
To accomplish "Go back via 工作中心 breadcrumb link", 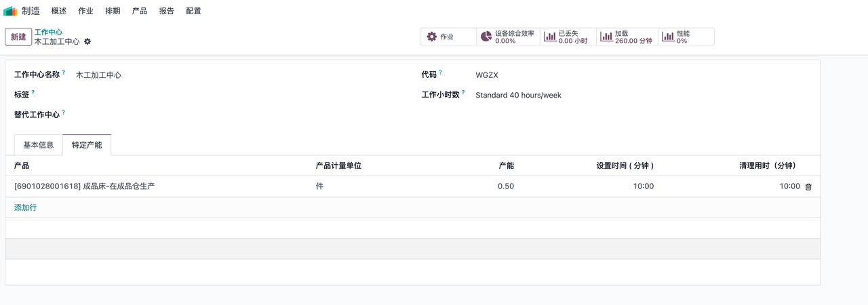I will click(48, 32).
